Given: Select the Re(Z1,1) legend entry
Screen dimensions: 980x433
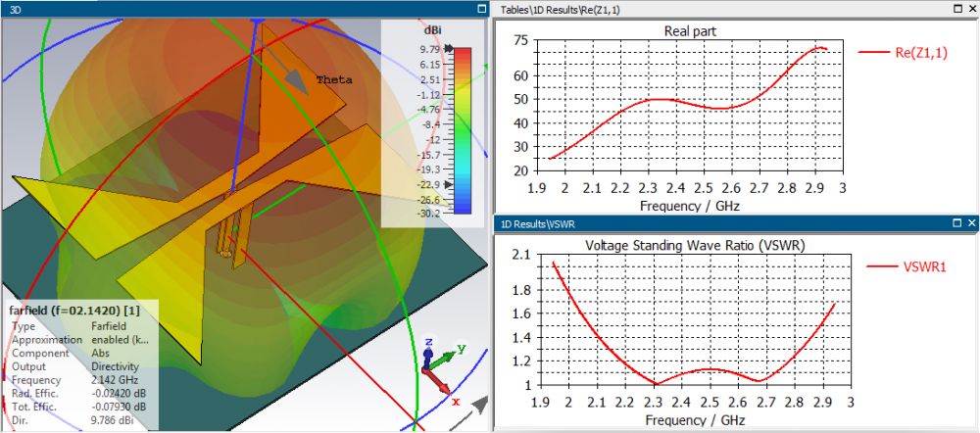Looking at the screenshot, I should click(x=904, y=54).
